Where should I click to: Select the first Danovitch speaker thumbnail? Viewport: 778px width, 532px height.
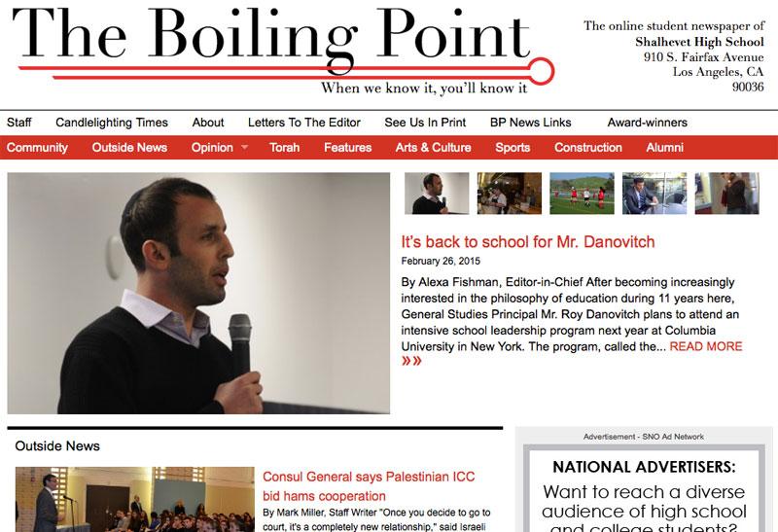[437, 194]
